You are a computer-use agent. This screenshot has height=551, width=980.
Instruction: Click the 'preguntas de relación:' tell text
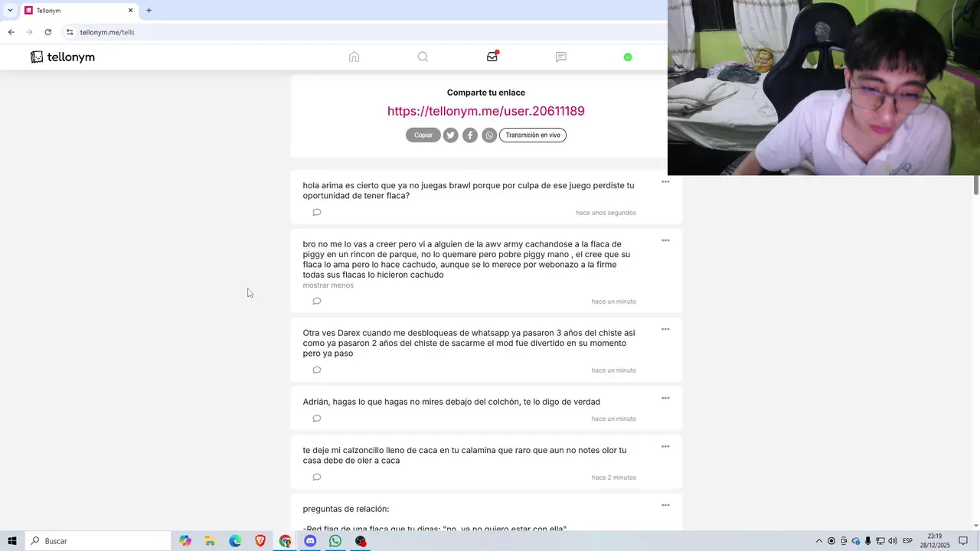(x=346, y=509)
